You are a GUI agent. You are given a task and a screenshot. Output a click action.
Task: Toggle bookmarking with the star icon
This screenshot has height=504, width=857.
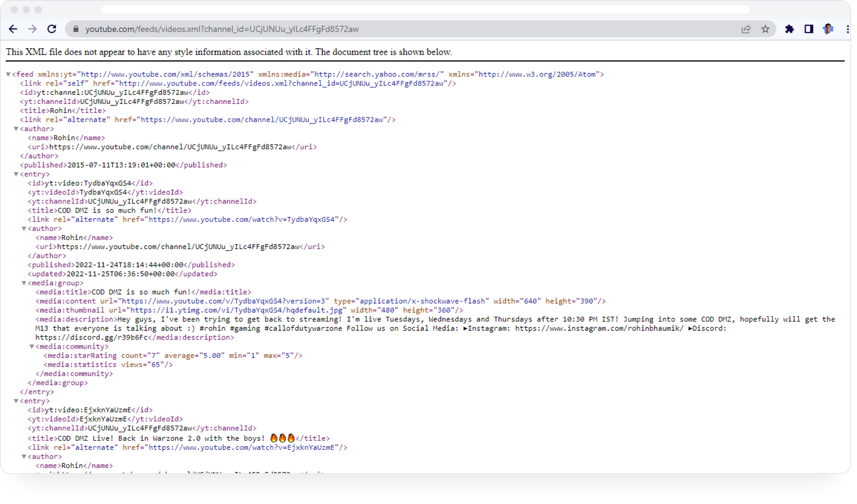click(766, 29)
